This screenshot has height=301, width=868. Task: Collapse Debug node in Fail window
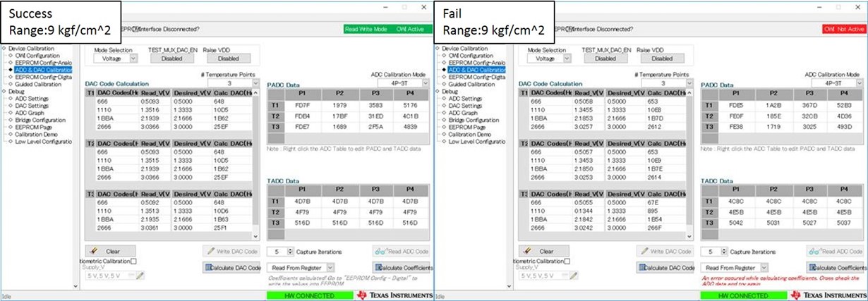coord(437,91)
